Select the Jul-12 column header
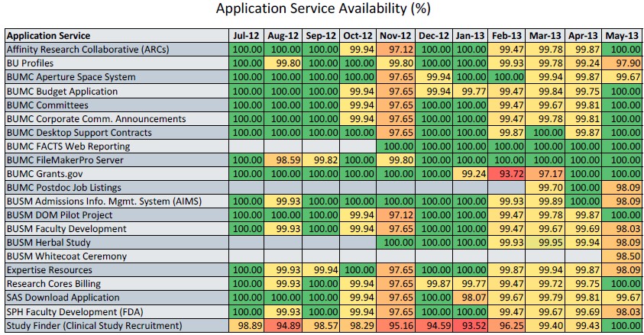Image resolution: width=644 pixels, height=335 pixels. pos(247,36)
